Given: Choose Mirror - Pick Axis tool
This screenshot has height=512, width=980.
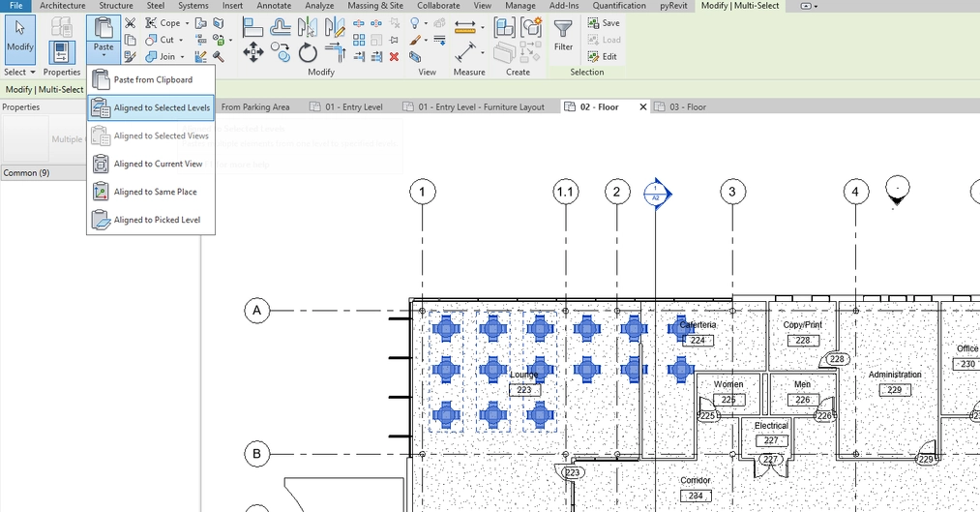Looking at the screenshot, I should (307, 27).
